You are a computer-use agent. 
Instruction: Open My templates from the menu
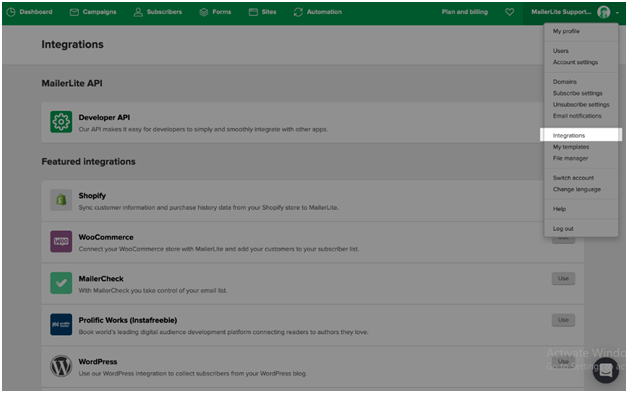[x=571, y=147]
